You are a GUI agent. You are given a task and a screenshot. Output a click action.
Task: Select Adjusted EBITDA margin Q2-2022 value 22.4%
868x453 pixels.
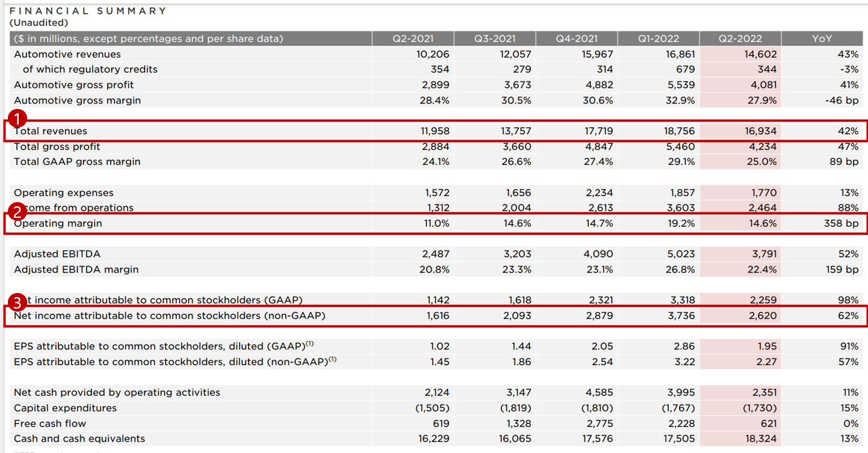(x=761, y=270)
